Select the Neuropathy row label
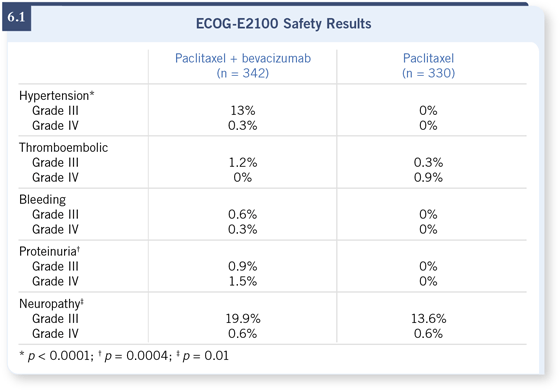560x390 pixels. pyautogui.click(x=51, y=304)
